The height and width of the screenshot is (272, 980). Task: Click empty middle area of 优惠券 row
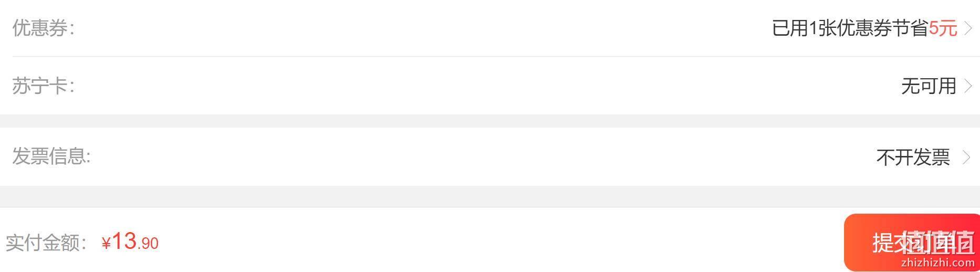click(x=420, y=28)
